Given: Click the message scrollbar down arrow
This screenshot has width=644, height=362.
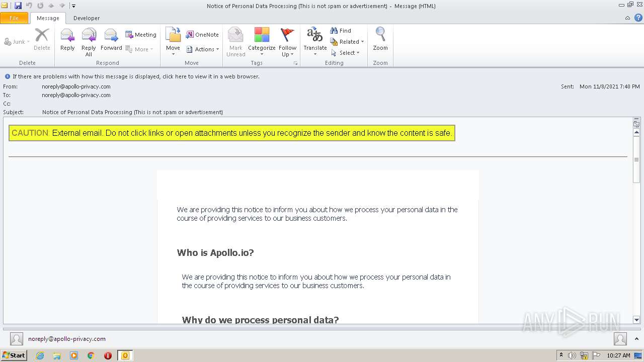Looking at the screenshot, I should [636, 320].
